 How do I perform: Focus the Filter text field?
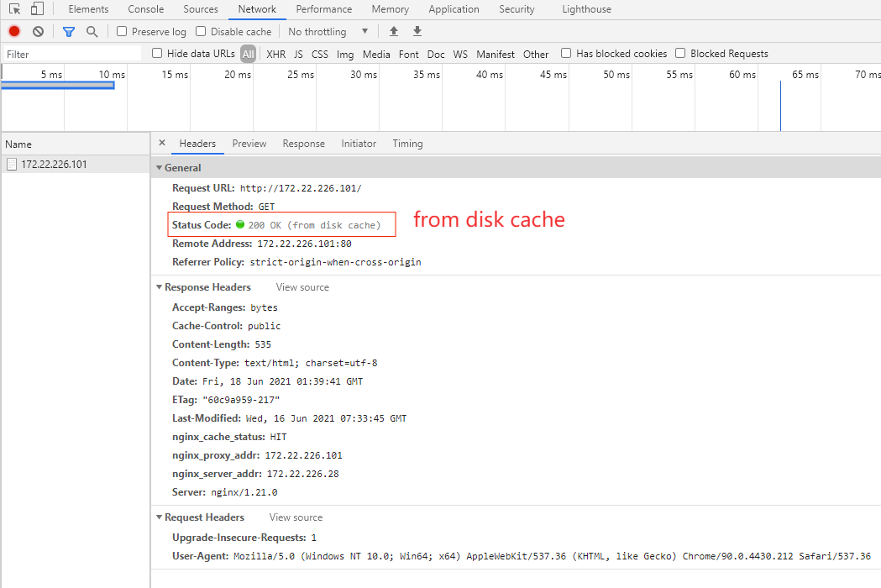point(72,54)
